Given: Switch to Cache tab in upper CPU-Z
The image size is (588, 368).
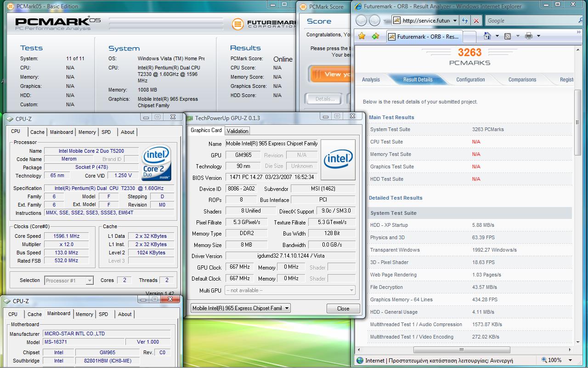Looking at the screenshot, I should coord(37,132).
